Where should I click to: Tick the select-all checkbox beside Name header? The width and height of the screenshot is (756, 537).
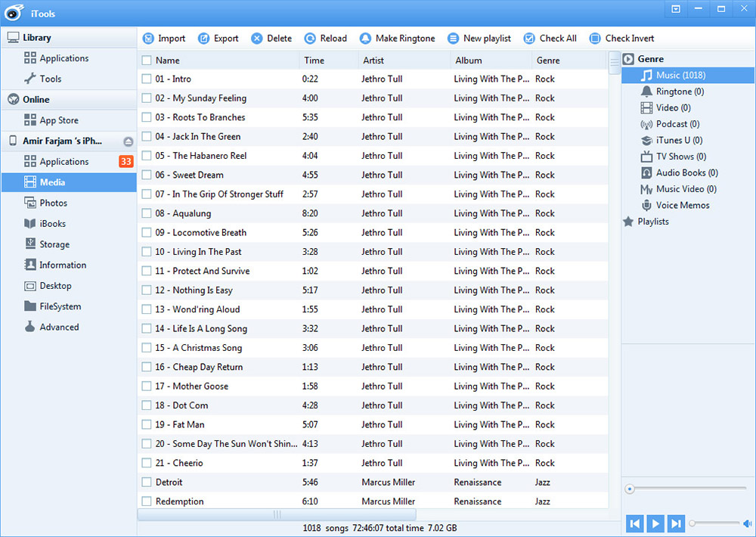tap(147, 61)
